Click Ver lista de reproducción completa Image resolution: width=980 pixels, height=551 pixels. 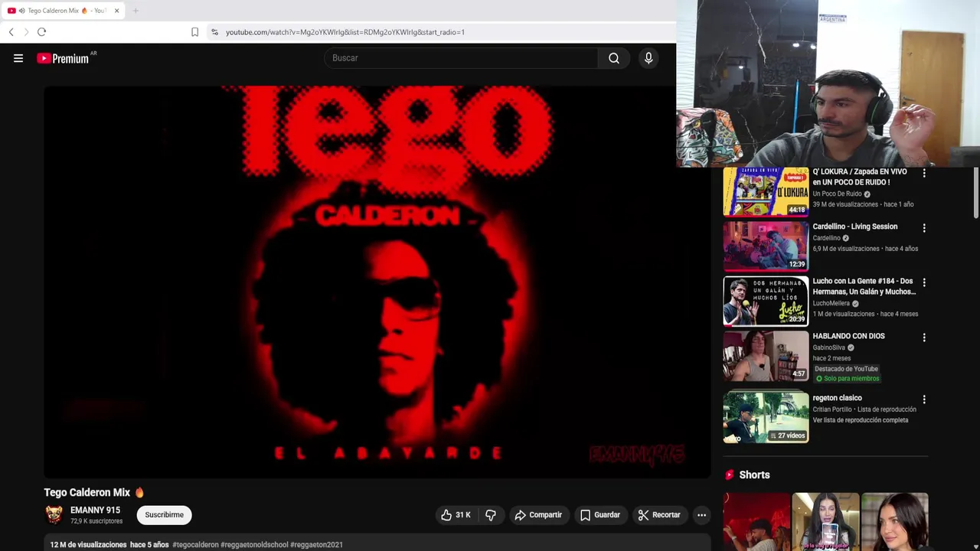860,420
